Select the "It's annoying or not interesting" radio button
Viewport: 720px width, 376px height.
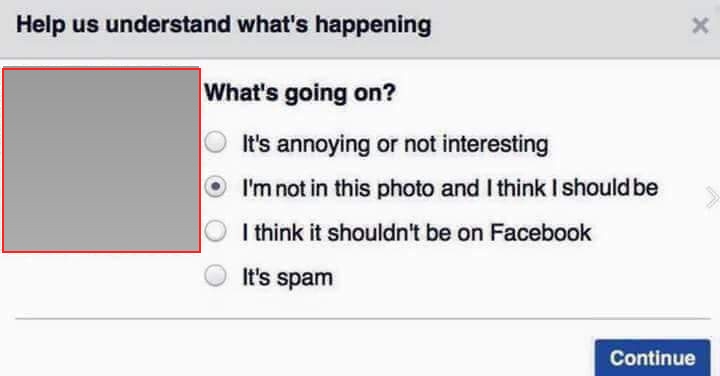[215, 142]
